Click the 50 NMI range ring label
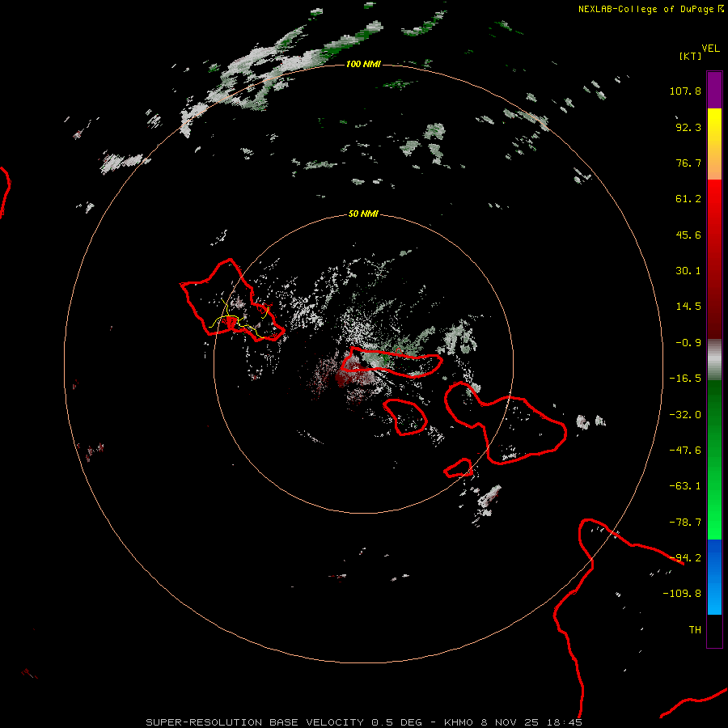Screen dimensions: 728x728 (x=363, y=214)
